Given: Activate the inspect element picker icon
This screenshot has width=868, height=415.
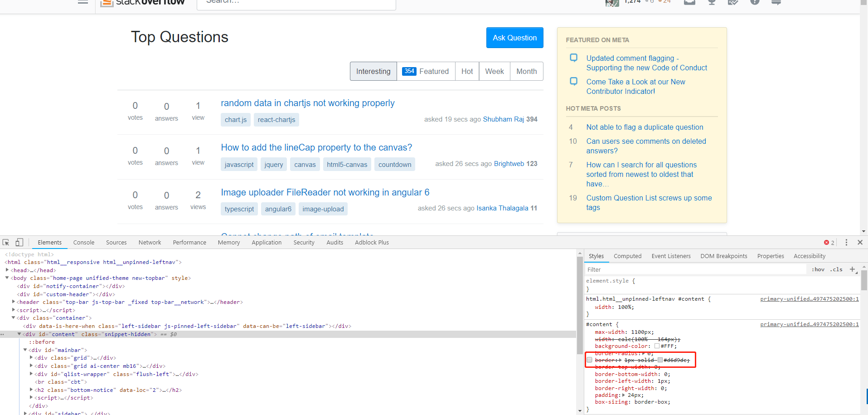Looking at the screenshot, I should (6, 243).
